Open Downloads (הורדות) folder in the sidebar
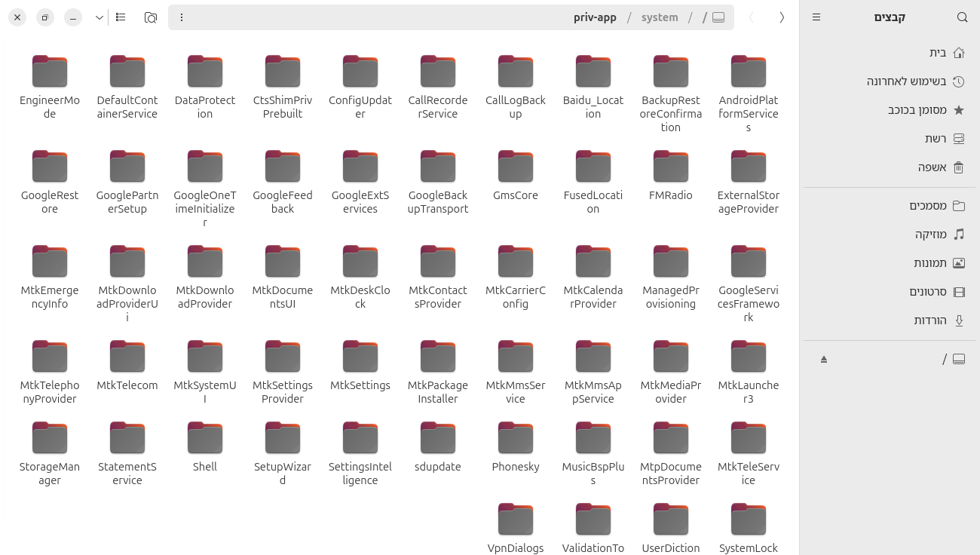The image size is (980, 555). pos(890,320)
